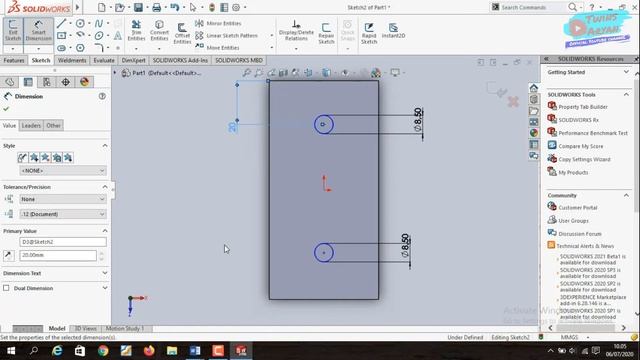Viewport: 640px width, 360px height.
Task: Click the Zoom to Fit view icon
Action: coord(246,73)
